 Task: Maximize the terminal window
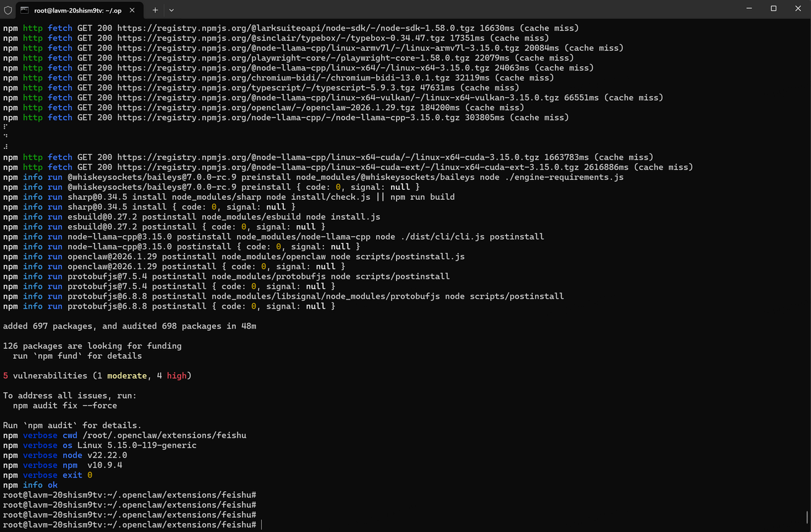point(773,9)
